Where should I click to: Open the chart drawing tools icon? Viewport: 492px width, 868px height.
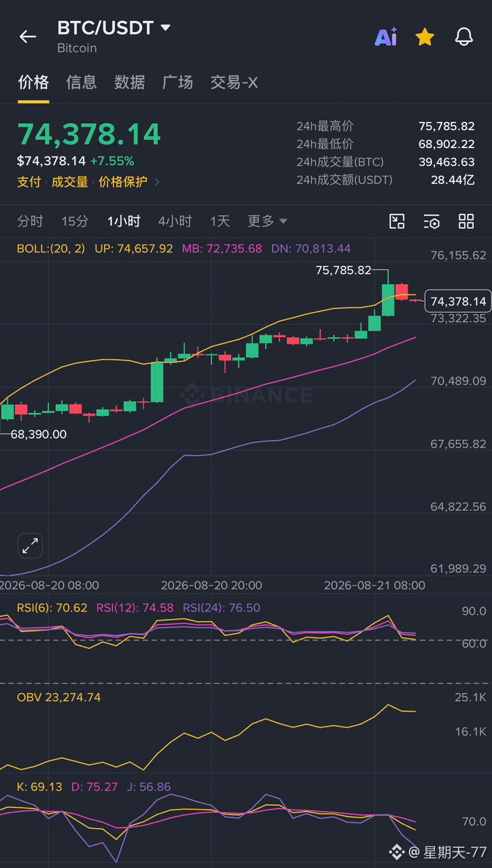[397, 222]
